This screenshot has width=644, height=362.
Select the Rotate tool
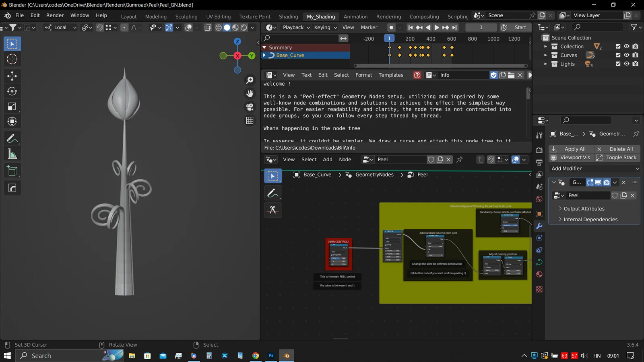pos(12,91)
